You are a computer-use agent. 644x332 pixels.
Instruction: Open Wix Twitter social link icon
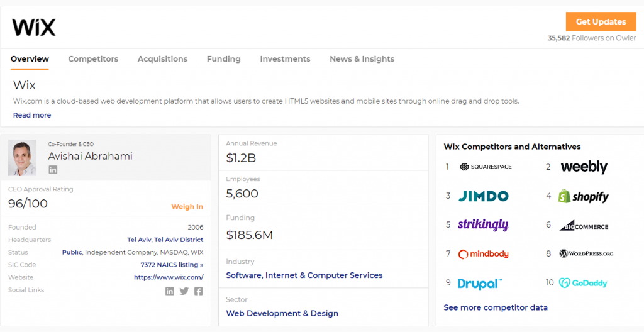[x=184, y=291]
